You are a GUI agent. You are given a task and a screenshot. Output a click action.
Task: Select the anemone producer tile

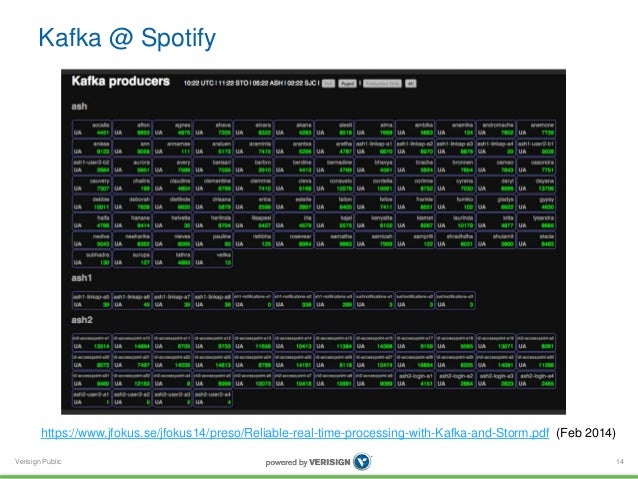[x=536, y=129]
